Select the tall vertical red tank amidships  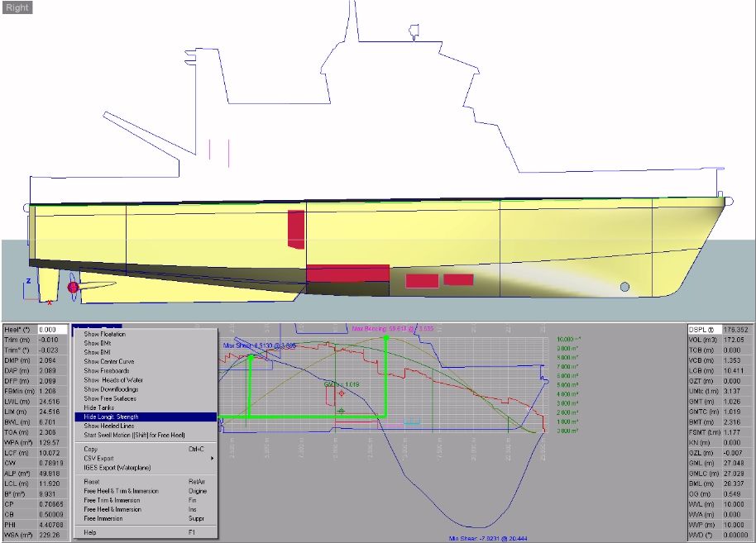(x=295, y=229)
